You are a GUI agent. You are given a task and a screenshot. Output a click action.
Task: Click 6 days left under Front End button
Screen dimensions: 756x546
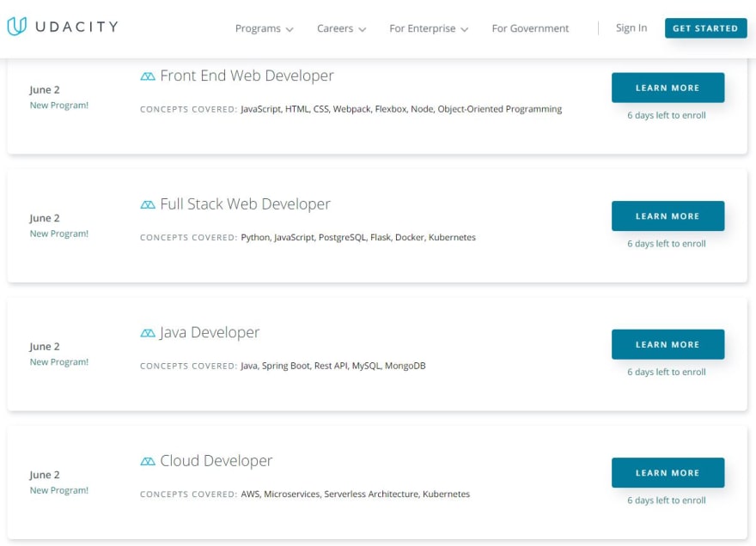[x=667, y=115]
